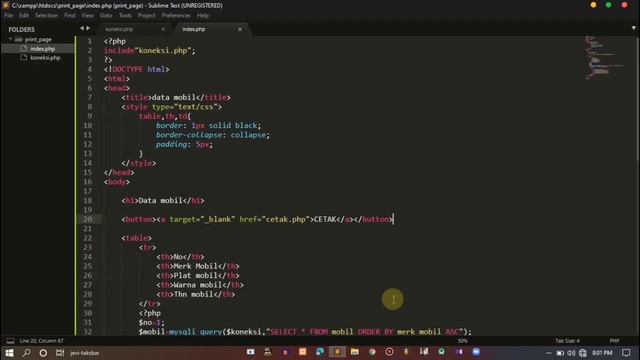Viewport: 640px width, 360px height.
Task: Click the vertical editor scrollbar
Action: 637,100
